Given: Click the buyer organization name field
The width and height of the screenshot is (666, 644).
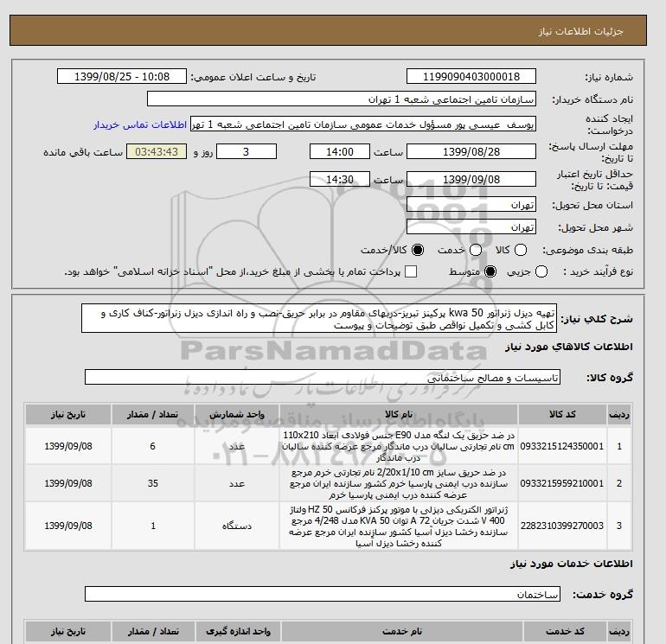Looking at the screenshot, I should point(342,99).
